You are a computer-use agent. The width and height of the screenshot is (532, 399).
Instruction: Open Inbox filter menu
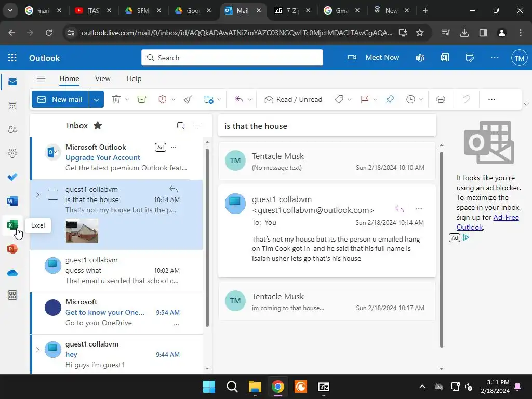pyautogui.click(x=197, y=125)
